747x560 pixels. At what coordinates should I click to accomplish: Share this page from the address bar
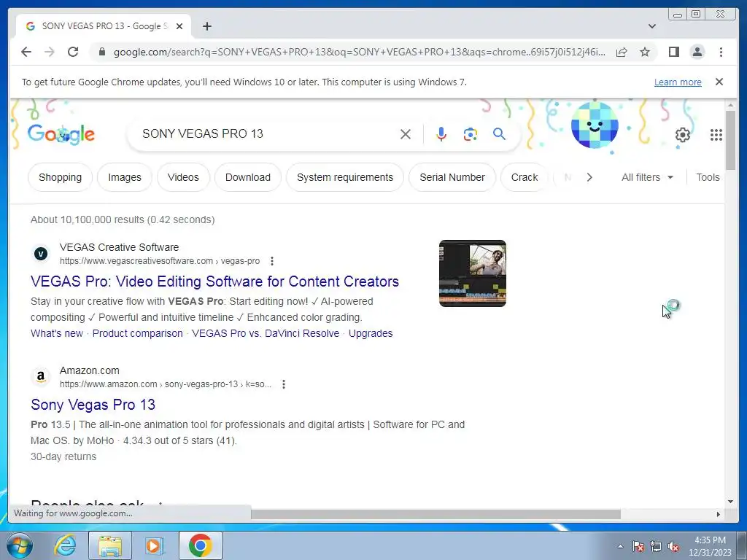point(622,52)
